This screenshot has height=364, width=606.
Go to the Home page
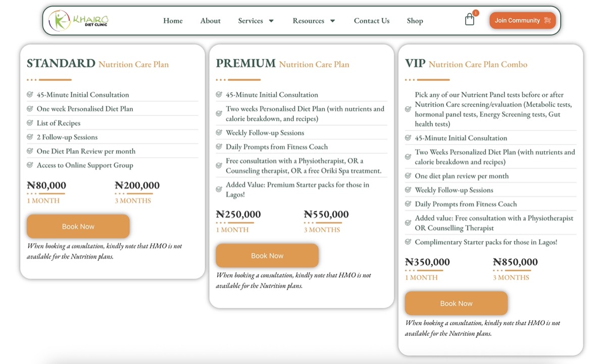pyautogui.click(x=173, y=21)
